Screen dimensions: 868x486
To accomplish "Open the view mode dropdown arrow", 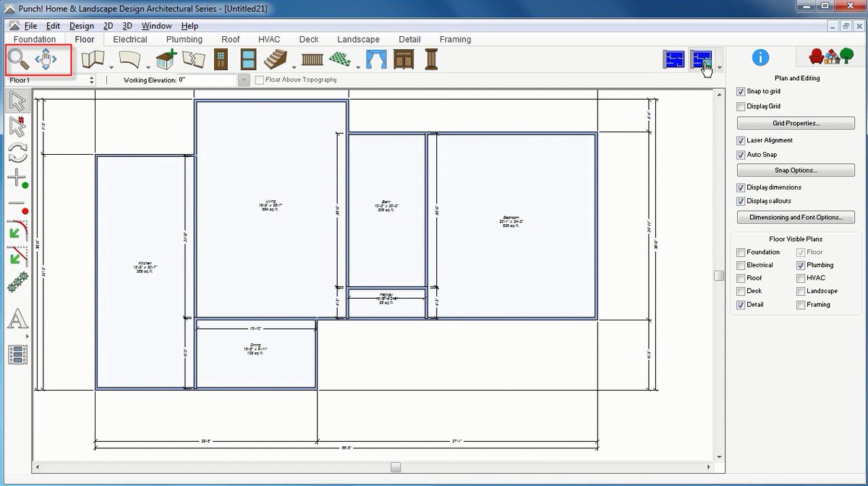I will 718,67.
